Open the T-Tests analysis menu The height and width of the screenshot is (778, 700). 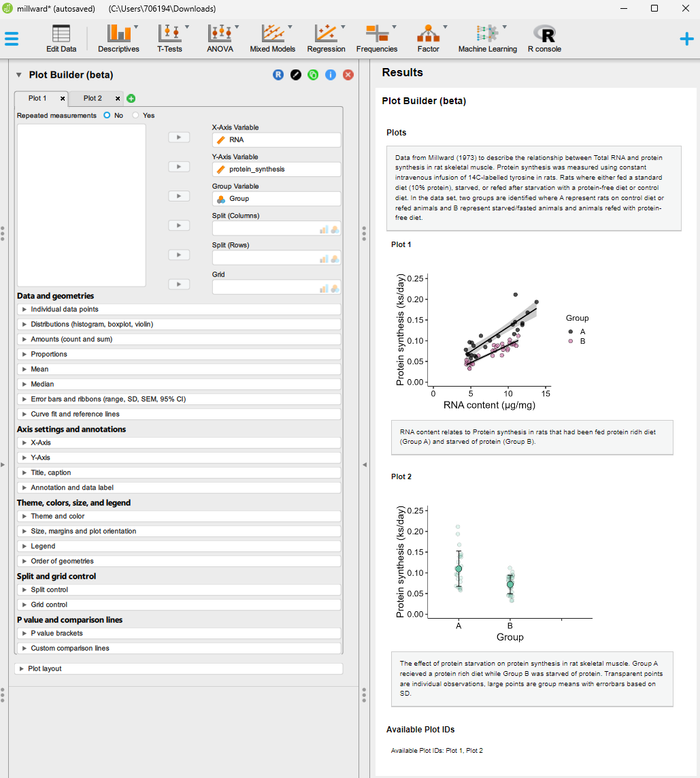(169, 38)
